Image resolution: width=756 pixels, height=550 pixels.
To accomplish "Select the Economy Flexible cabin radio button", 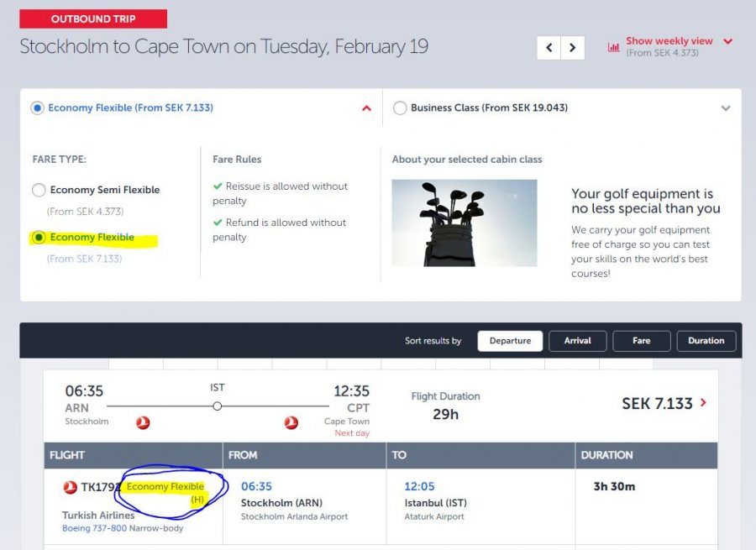I will coord(37,108).
